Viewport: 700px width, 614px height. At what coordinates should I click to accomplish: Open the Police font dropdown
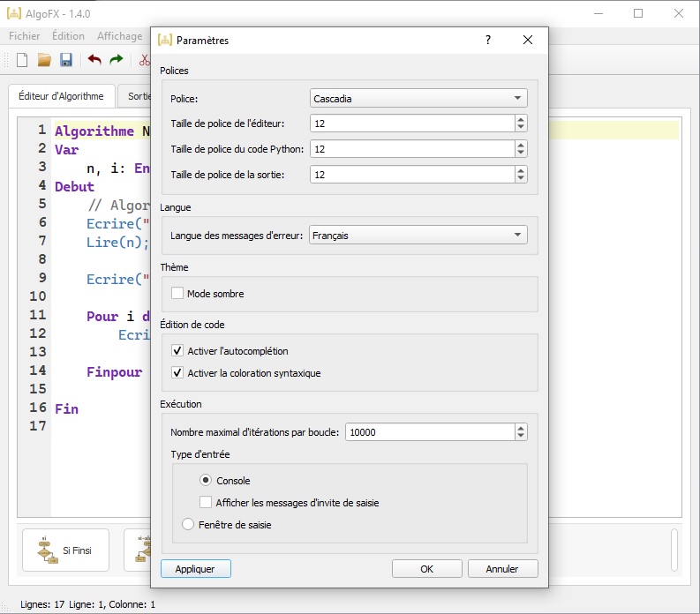pos(418,98)
